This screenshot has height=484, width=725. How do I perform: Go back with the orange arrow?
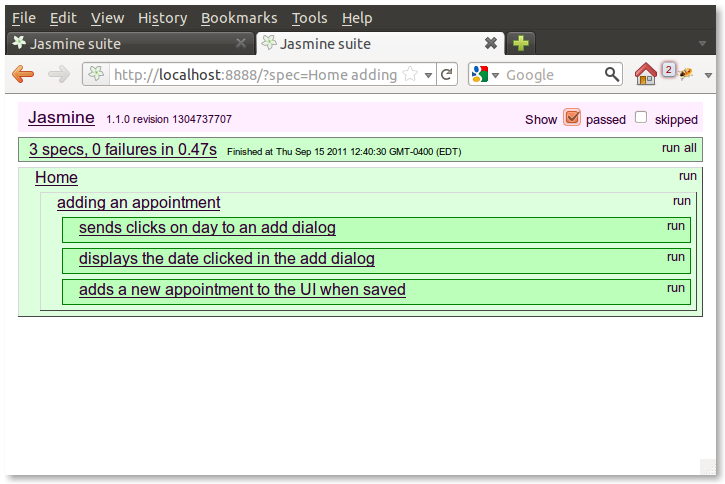point(23,74)
